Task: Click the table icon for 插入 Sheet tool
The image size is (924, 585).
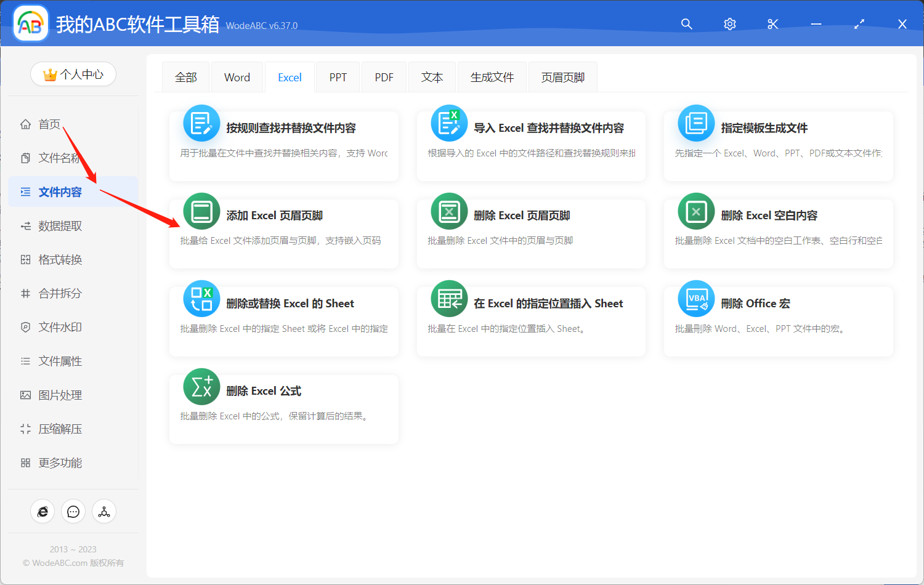Action: (448, 299)
